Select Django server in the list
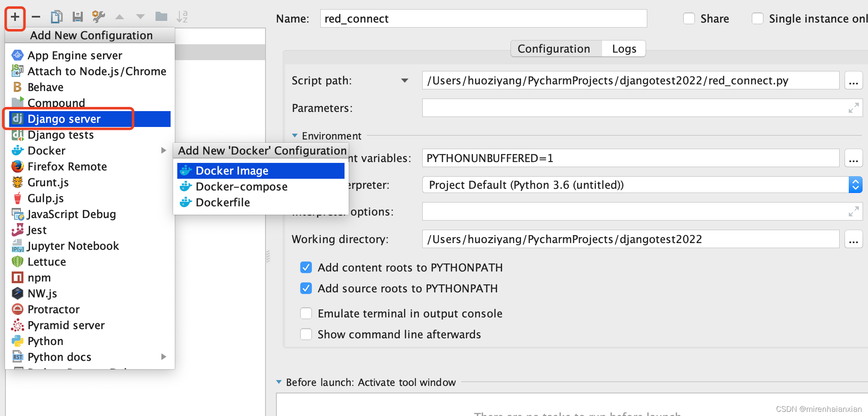This screenshot has width=868, height=416. pos(89,119)
